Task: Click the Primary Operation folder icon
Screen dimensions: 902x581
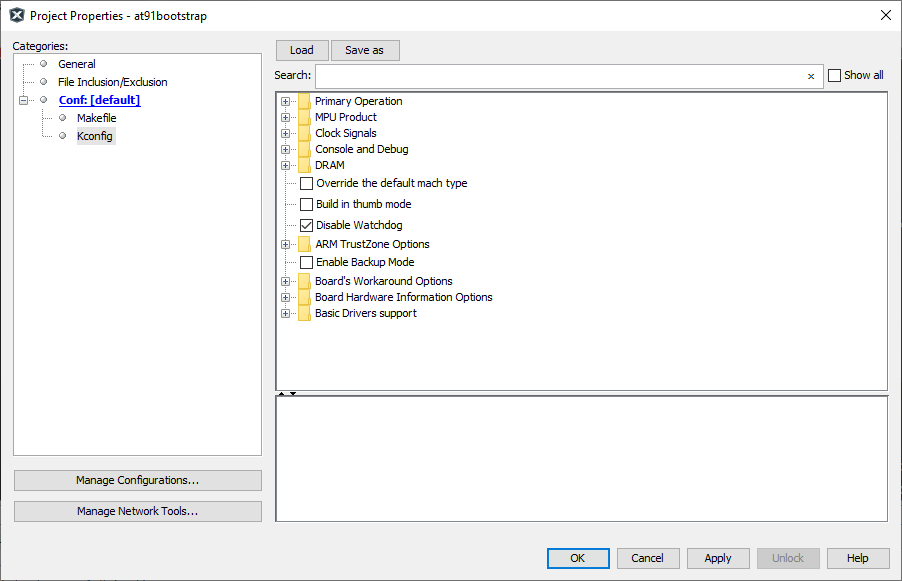Action: click(x=304, y=101)
